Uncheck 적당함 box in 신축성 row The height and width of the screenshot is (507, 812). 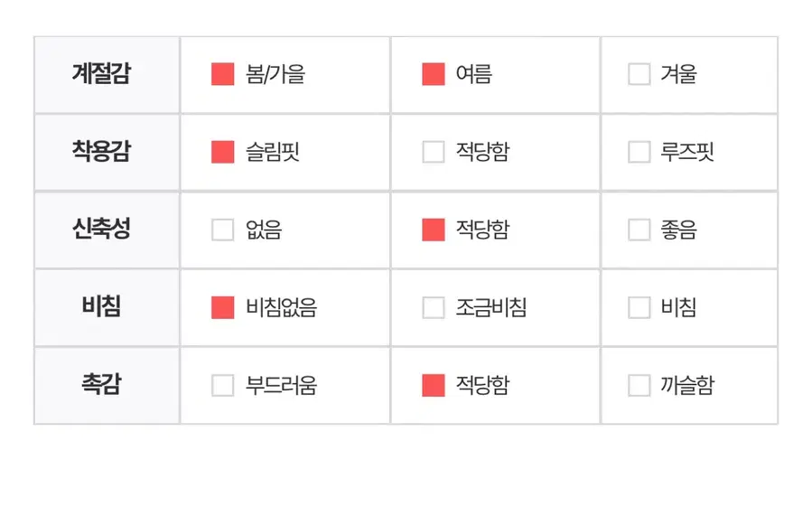434,230
